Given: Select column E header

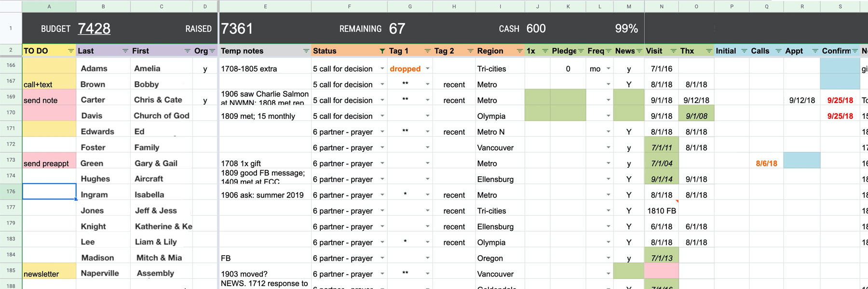Looking at the screenshot, I should (265, 6).
